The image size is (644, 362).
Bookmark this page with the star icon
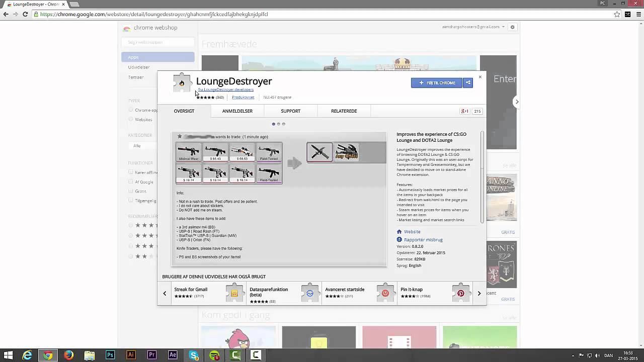(x=617, y=14)
